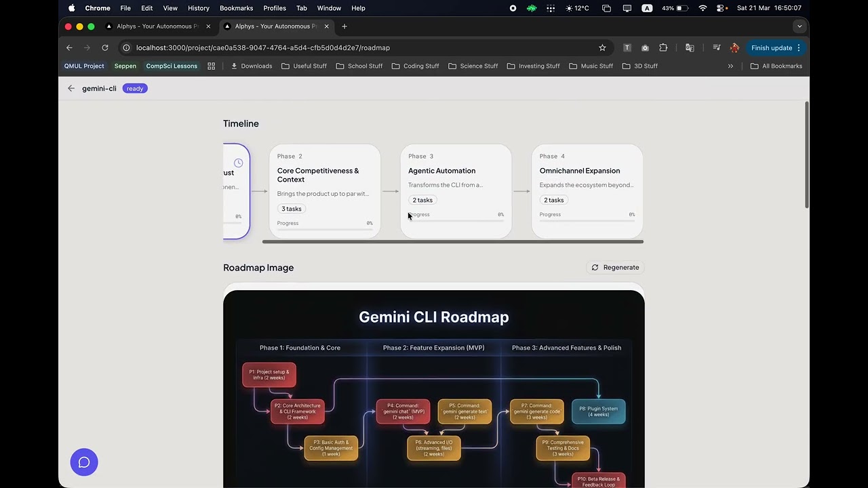This screenshot has width=868, height=488.
Task: Open the Bookmarks menu
Action: click(x=237, y=8)
